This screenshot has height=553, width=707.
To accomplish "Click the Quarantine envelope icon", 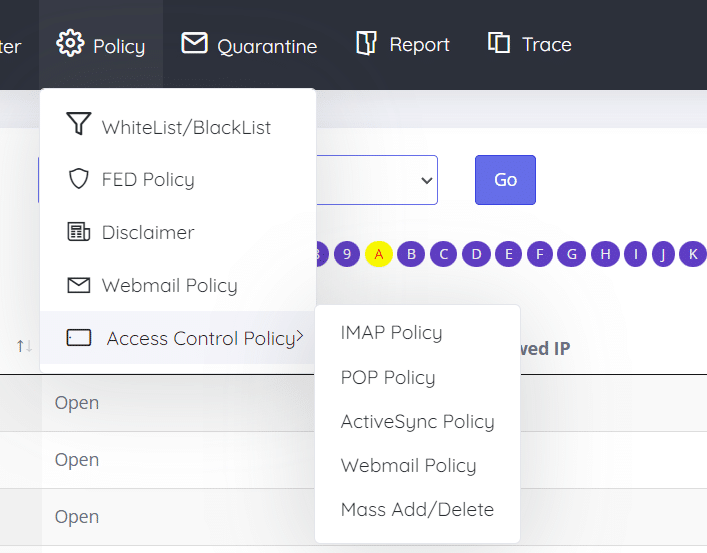I will 194,44.
